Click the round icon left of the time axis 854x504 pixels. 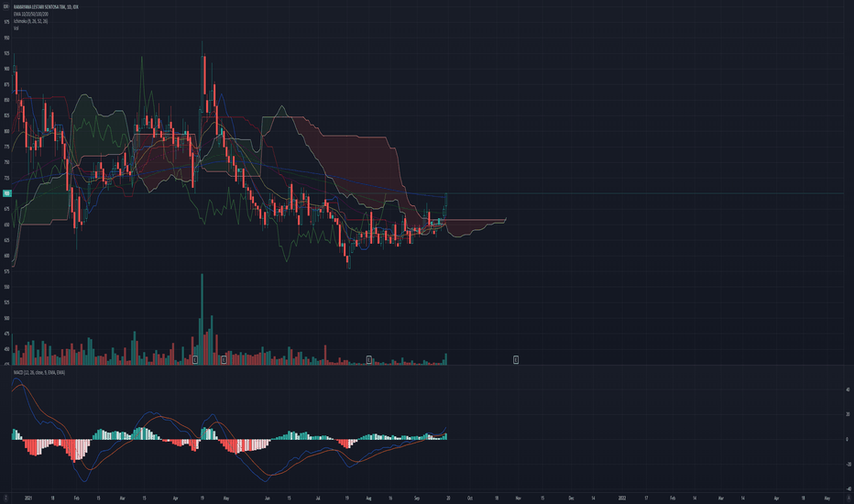point(6,498)
